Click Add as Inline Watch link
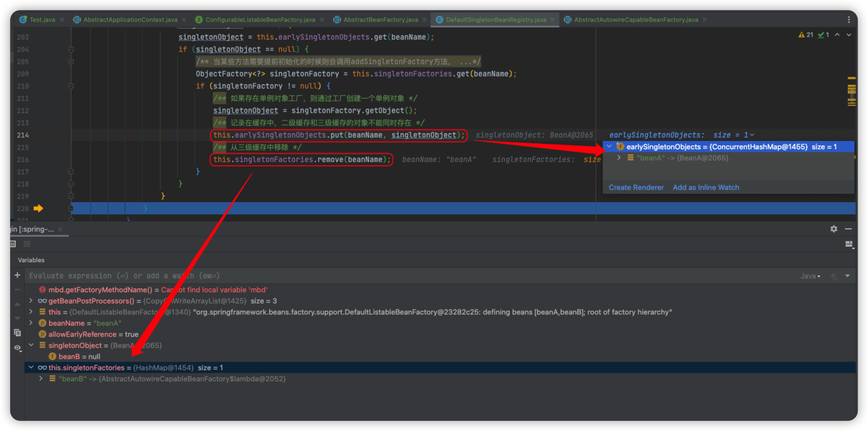Screen dimensions: 868x431 click(706, 187)
